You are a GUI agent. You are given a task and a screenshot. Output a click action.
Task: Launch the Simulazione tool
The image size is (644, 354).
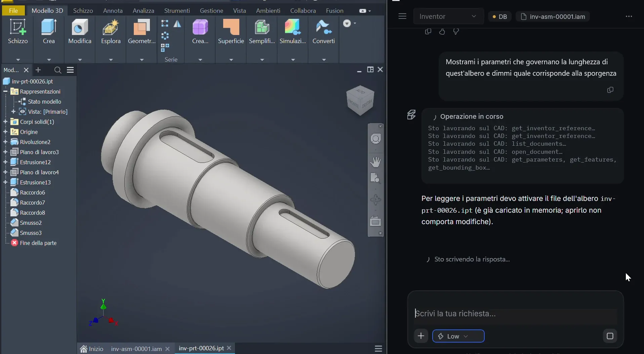click(293, 31)
